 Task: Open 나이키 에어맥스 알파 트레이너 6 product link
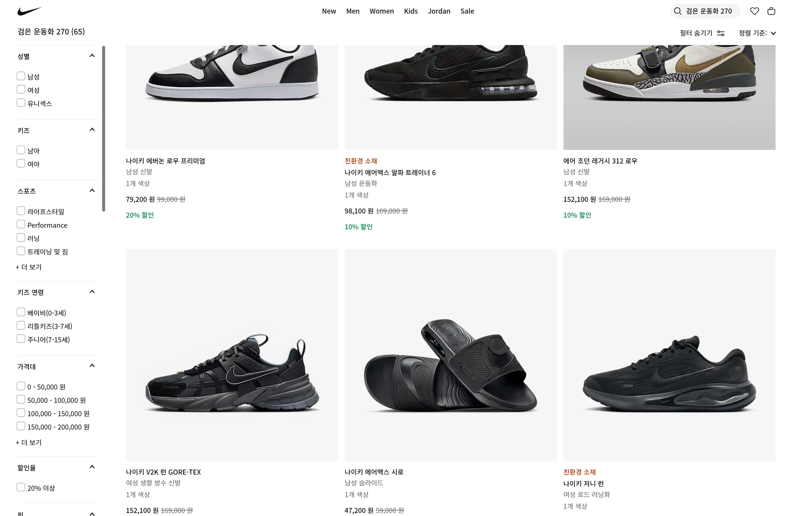(390, 172)
